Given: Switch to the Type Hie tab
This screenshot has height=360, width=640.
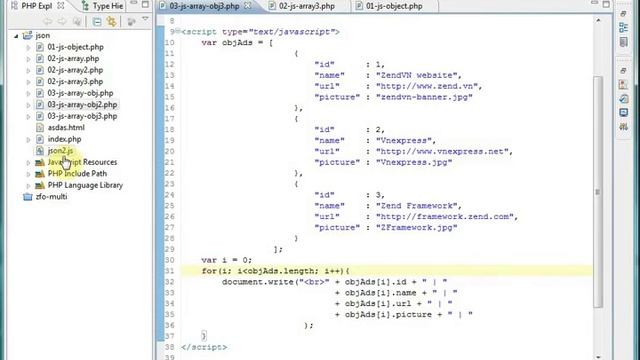Looking at the screenshot, I should (x=103, y=6).
